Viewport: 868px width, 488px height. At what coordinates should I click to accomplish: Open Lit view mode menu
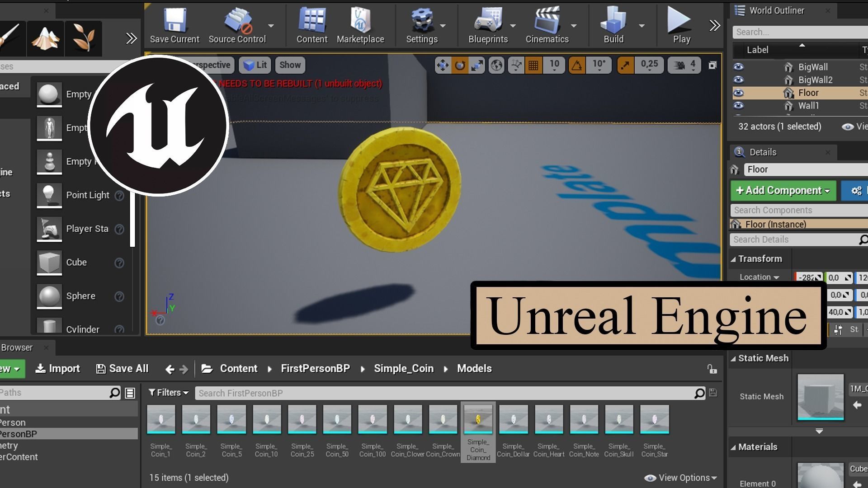point(255,65)
